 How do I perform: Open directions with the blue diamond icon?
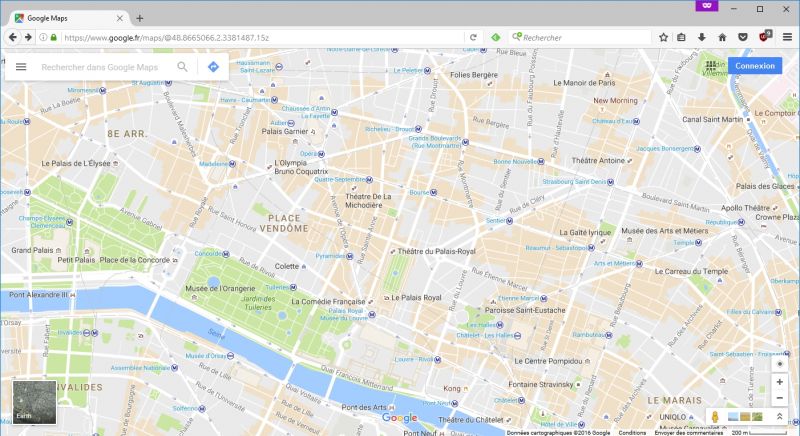213,67
